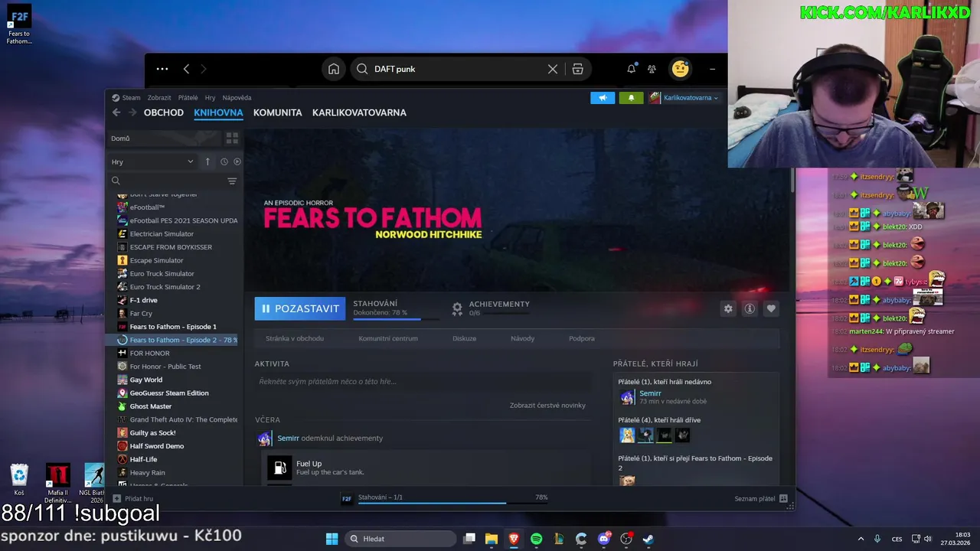The image size is (980, 551).
Task: Select Far Cry in game list
Action: (x=141, y=314)
